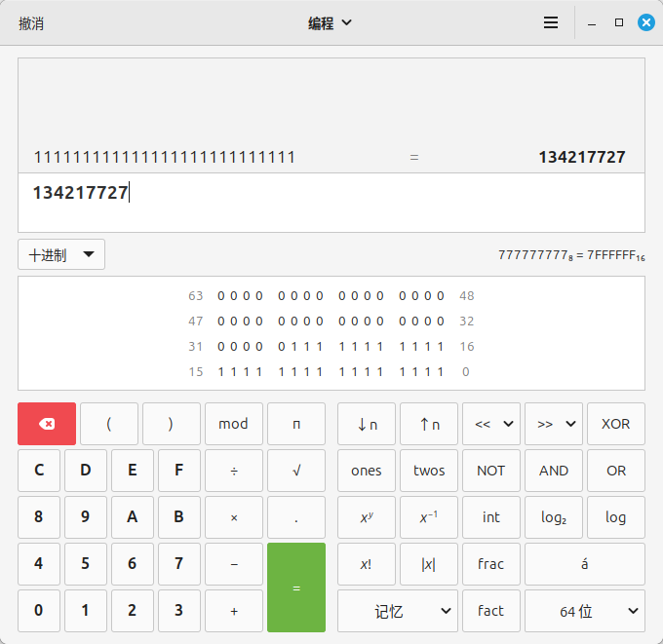Click the input field showing 134217727

coord(331,203)
